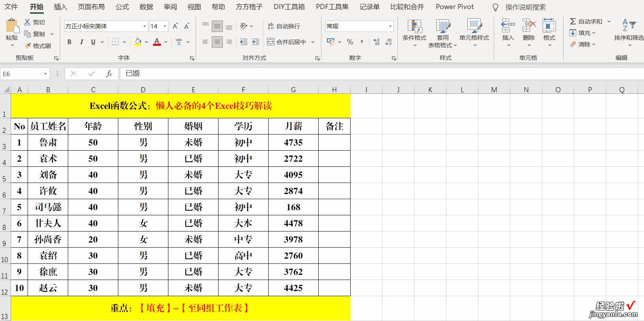Viewport: 644px width, 321px height.
Task: Switch to the 插入 ribbon tab
Action: [x=60, y=7]
